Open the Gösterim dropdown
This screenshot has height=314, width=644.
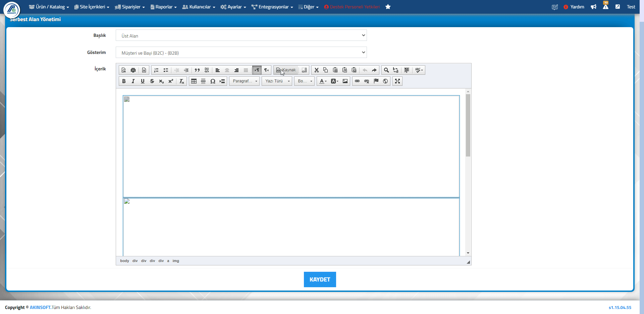241,53
